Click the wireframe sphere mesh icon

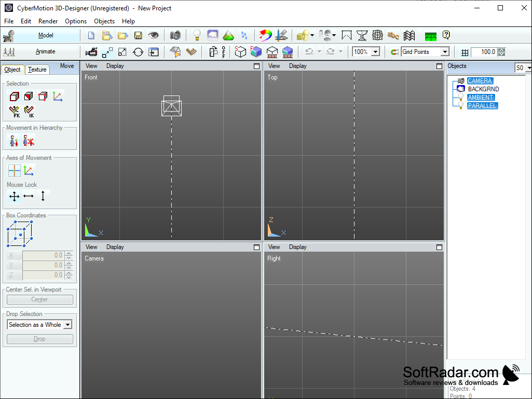tap(377, 35)
